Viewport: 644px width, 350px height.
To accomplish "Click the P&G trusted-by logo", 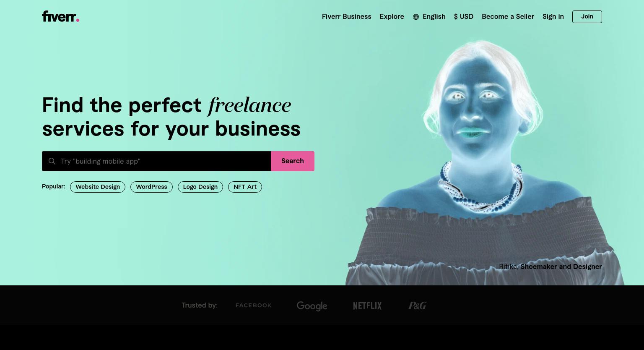I will (x=418, y=306).
